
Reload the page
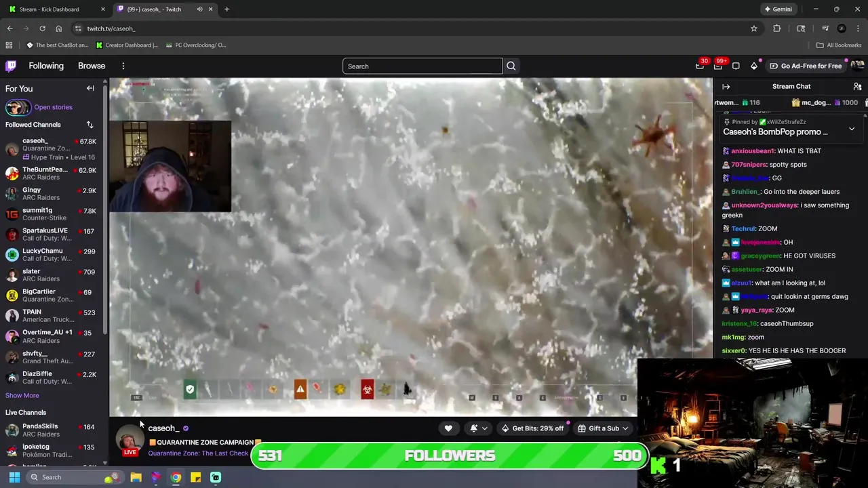tap(42, 28)
